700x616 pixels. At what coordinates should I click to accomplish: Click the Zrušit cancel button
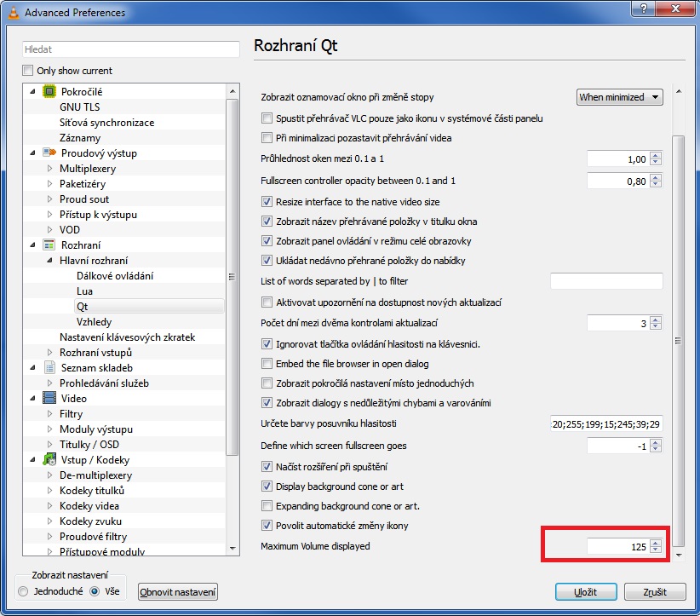point(655,591)
